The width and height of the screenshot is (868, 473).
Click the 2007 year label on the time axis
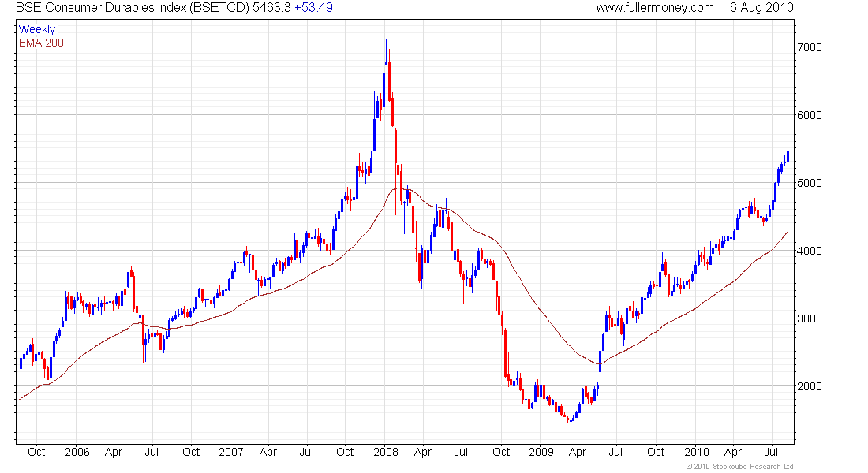pos(231,452)
